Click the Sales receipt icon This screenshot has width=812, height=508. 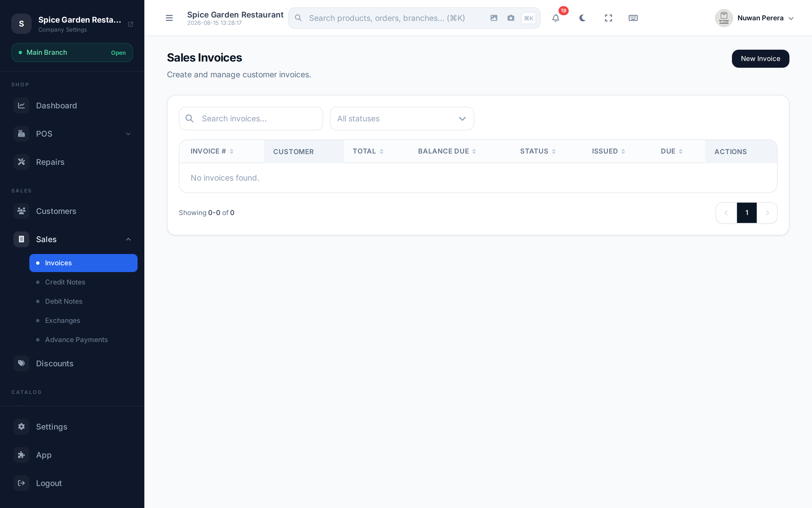(21, 239)
